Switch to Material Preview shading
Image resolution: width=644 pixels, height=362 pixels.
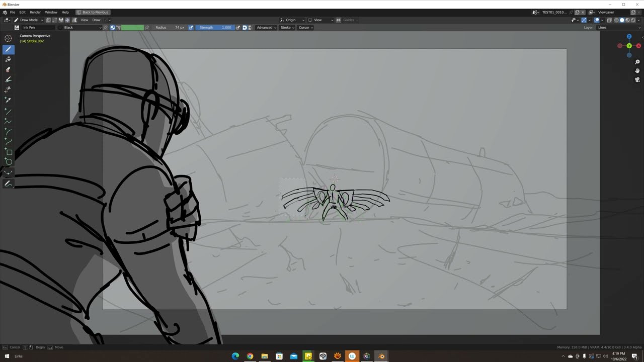(x=627, y=20)
